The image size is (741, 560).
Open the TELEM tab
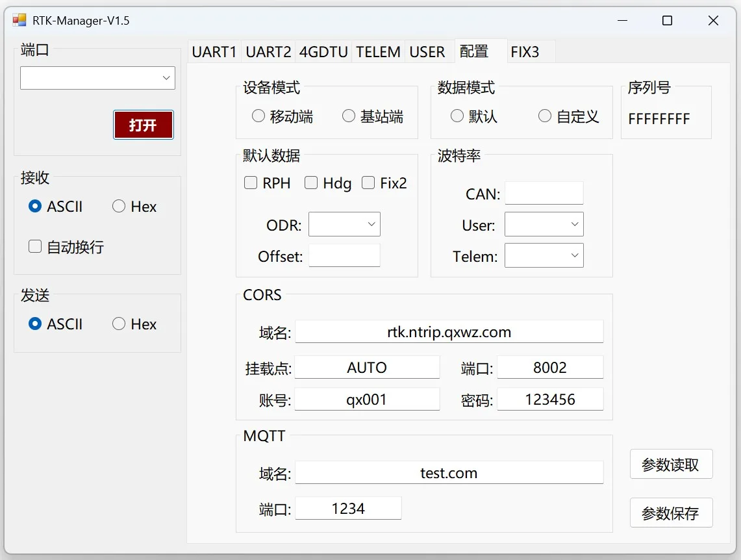point(378,51)
